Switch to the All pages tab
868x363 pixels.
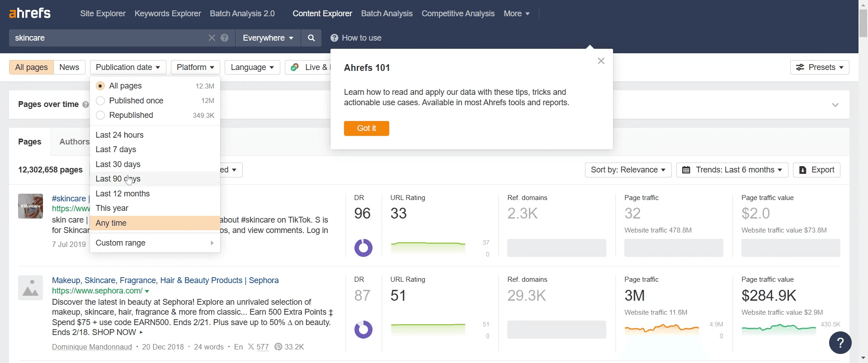[31, 67]
